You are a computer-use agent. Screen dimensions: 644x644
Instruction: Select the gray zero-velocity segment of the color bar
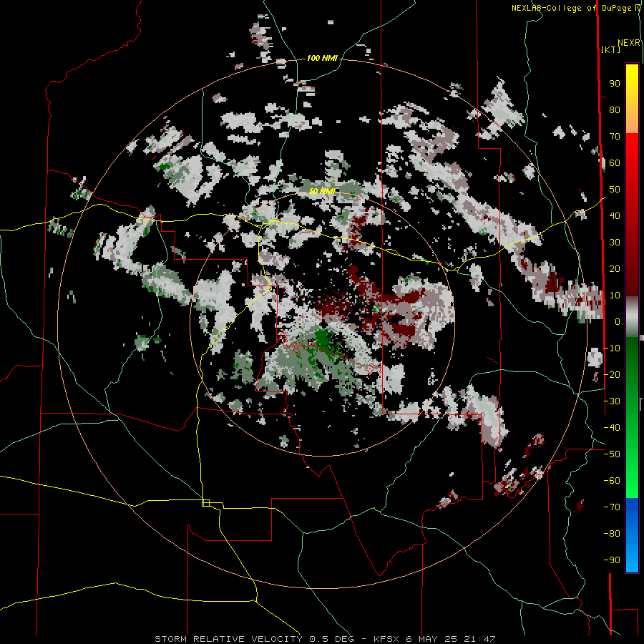point(632,316)
